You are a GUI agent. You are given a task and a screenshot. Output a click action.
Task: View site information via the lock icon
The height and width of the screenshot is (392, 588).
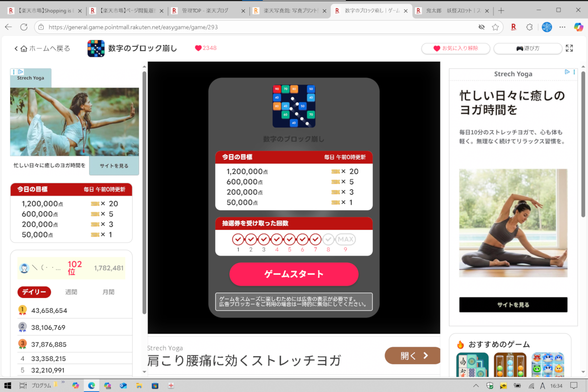point(41,27)
